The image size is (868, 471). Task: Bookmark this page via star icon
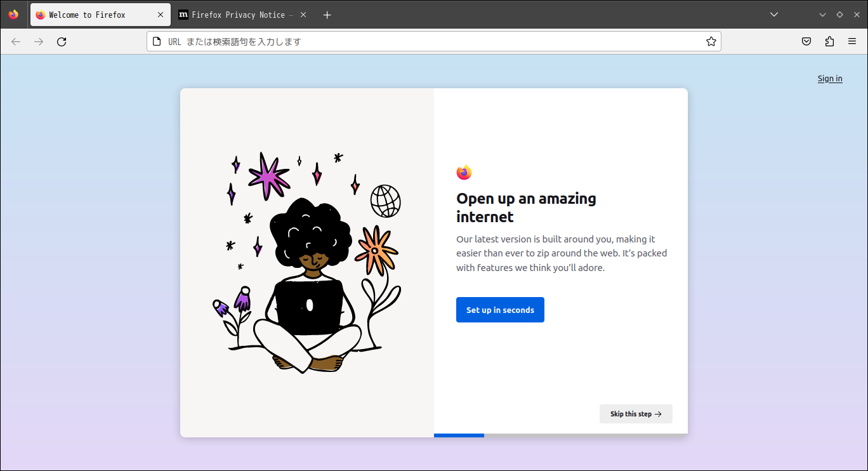pos(711,41)
